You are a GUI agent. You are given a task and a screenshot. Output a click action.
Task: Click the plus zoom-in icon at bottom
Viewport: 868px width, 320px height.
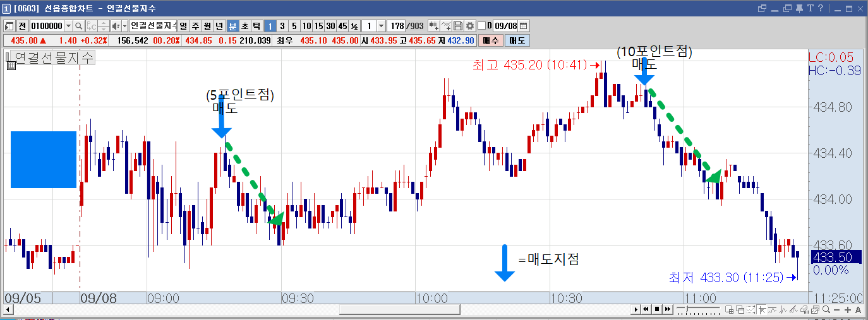click(x=847, y=310)
